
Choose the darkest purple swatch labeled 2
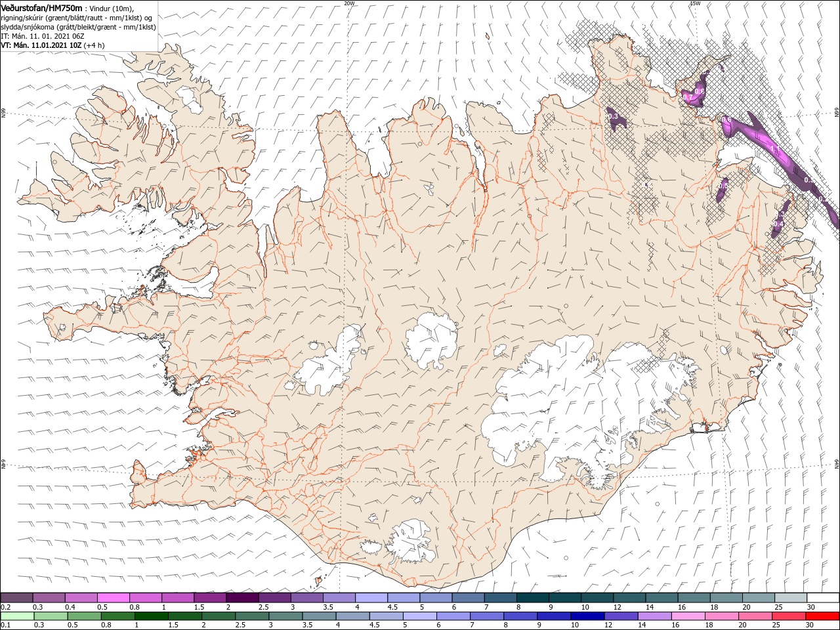pyautogui.click(x=242, y=597)
